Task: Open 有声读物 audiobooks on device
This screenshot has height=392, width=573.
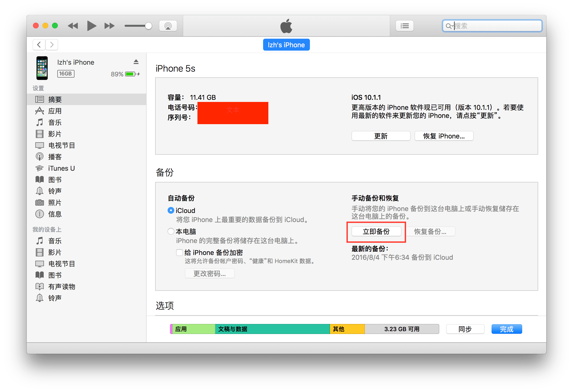Action: (x=86, y=286)
